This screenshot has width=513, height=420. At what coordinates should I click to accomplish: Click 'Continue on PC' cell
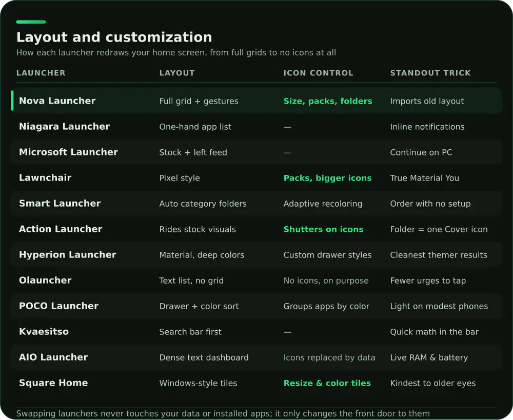(x=421, y=152)
